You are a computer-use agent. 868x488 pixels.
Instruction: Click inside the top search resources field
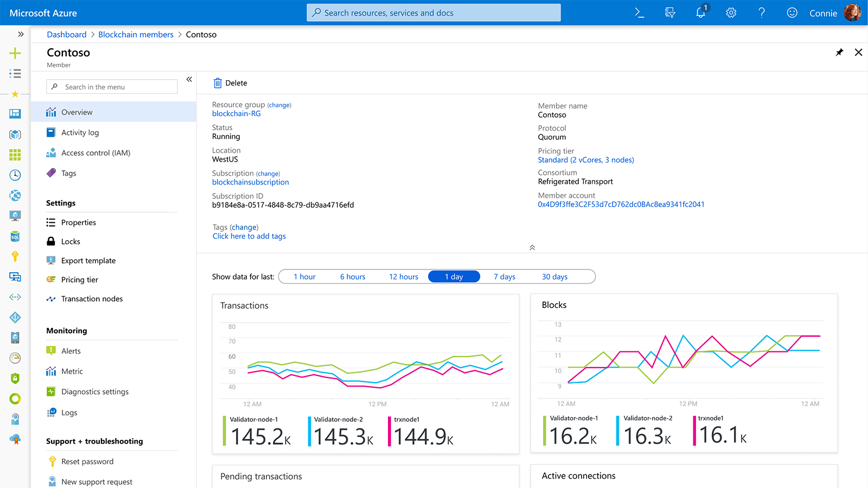pyautogui.click(x=433, y=12)
